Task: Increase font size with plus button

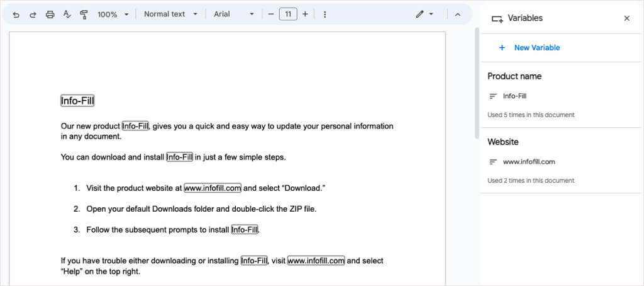Action: click(x=305, y=14)
